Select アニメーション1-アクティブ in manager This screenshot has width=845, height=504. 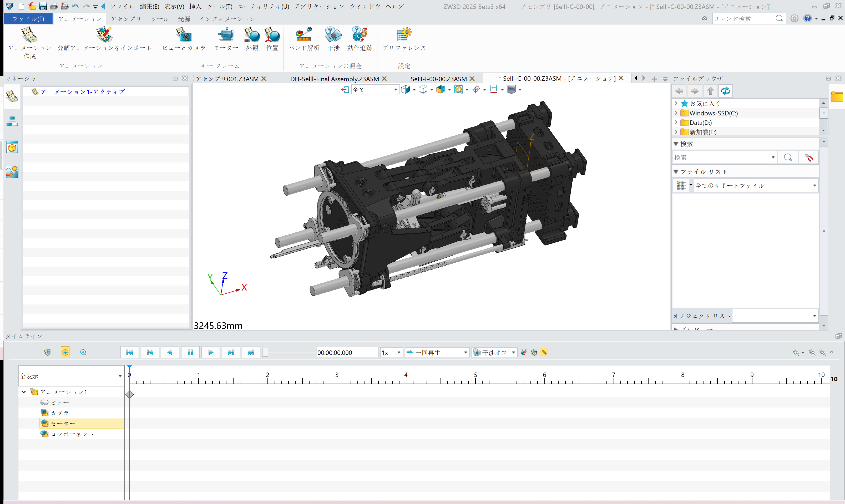tap(83, 92)
